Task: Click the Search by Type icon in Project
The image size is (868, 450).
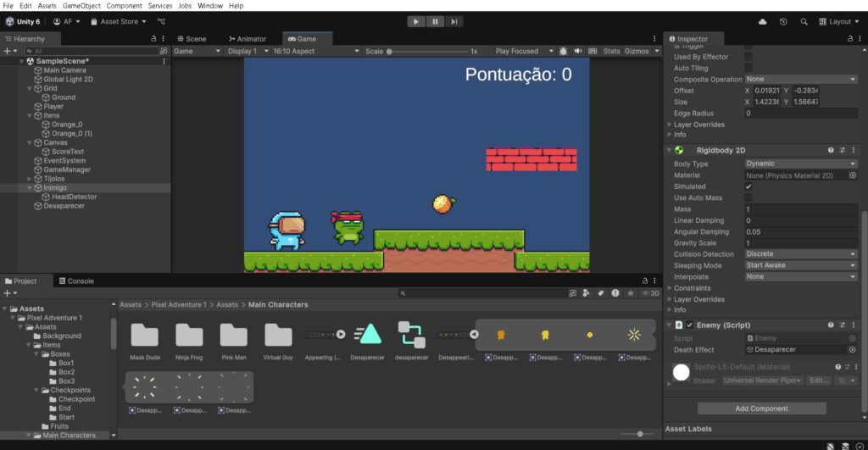Action: pos(587,293)
